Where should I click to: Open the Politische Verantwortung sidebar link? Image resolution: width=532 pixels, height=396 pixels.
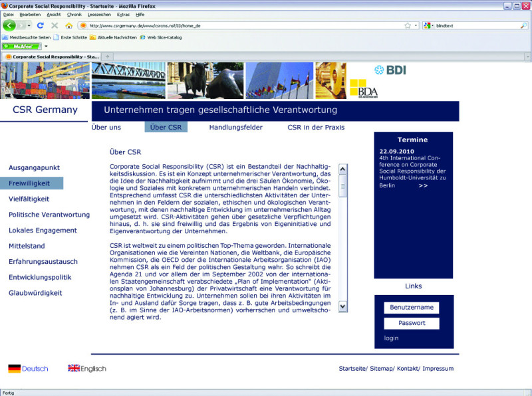49,215
